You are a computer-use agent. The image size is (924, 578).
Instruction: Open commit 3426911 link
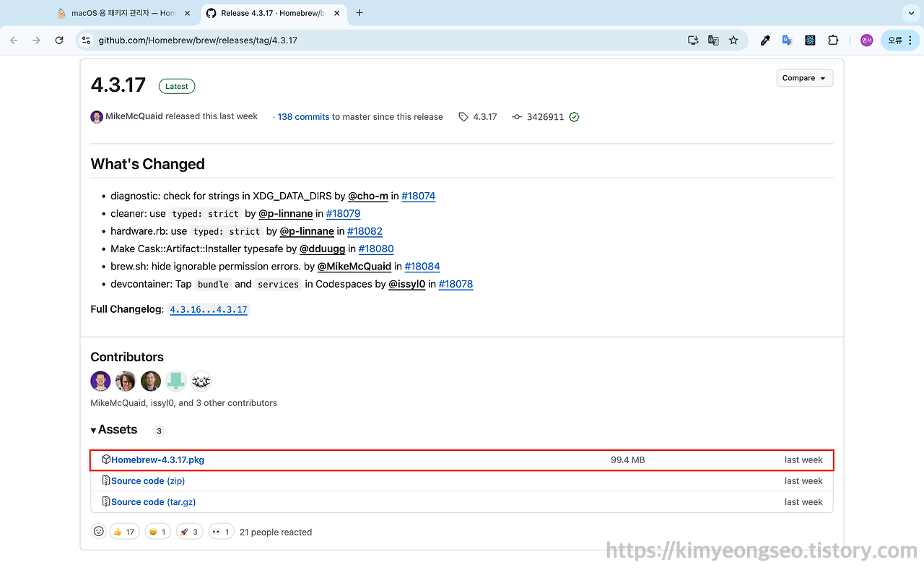click(545, 117)
